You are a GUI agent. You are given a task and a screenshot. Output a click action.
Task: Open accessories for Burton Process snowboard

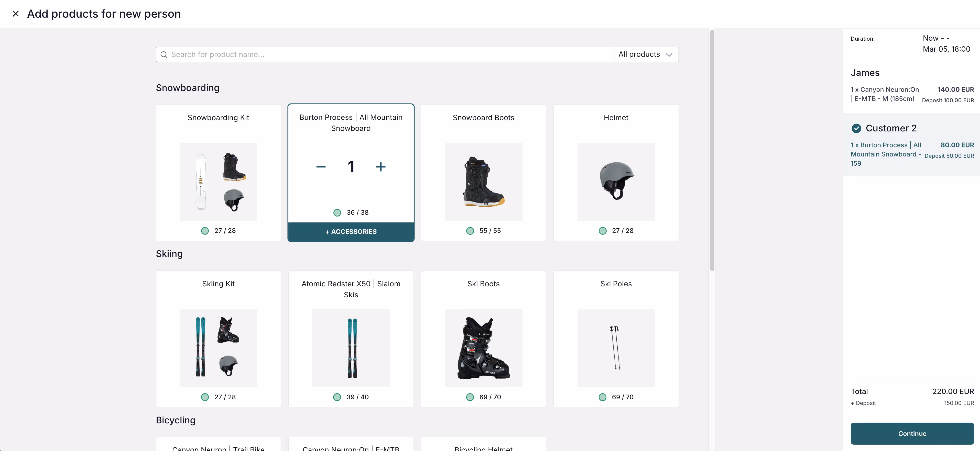click(351, 232)
